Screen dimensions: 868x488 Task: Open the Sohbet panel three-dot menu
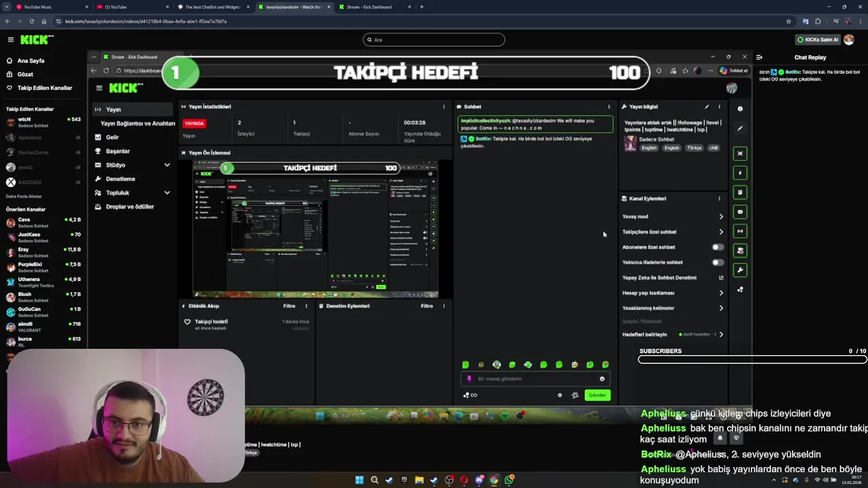609,106
